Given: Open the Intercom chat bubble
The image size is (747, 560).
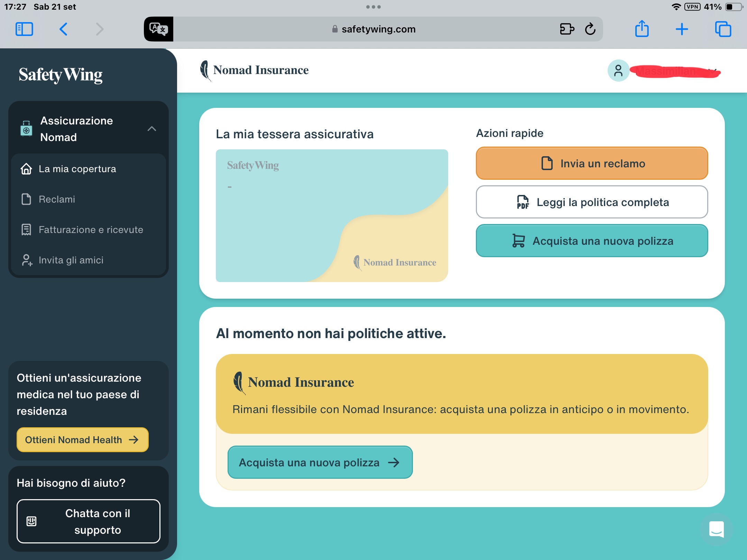Looking at the screenshot, I should tap(716, 529).
